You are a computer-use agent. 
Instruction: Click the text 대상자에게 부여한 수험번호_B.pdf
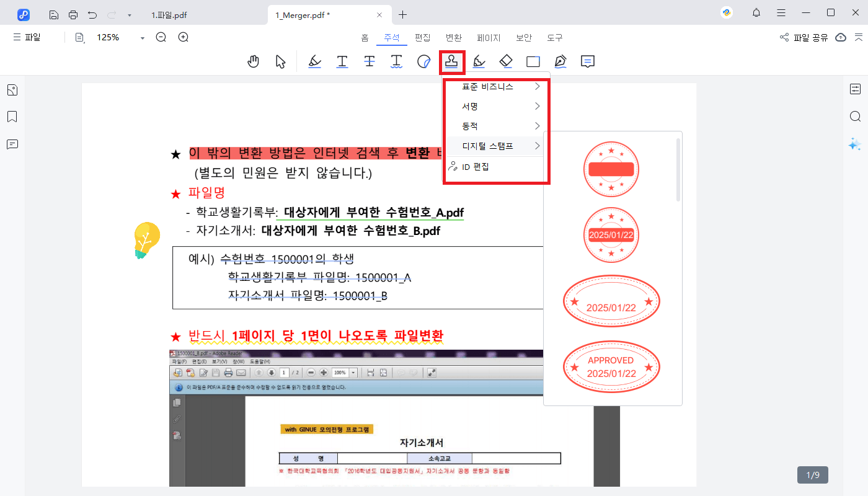point(351,231)
